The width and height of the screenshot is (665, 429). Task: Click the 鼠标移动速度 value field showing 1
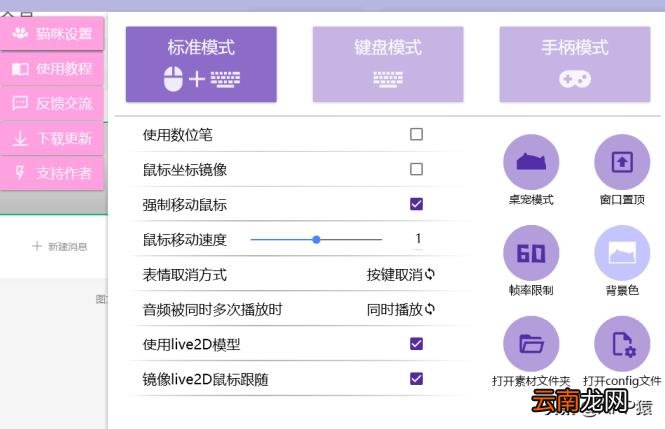pos(418,239)
